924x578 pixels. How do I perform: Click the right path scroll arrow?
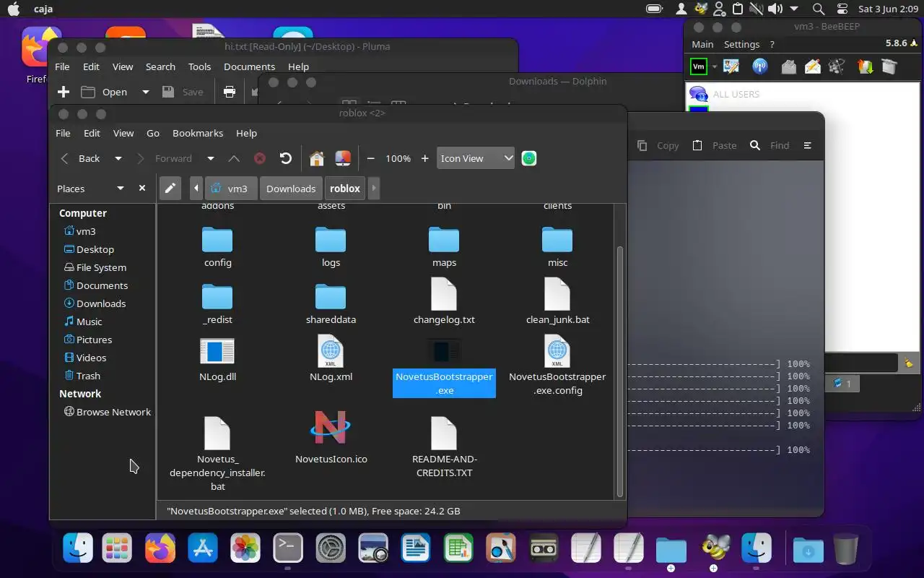[373, 189]
